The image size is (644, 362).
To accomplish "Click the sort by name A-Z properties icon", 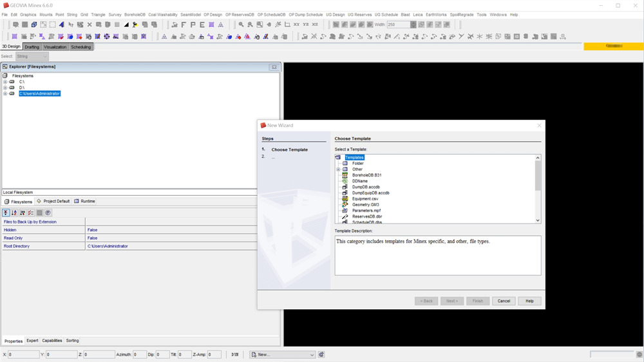I will (14, 213).
